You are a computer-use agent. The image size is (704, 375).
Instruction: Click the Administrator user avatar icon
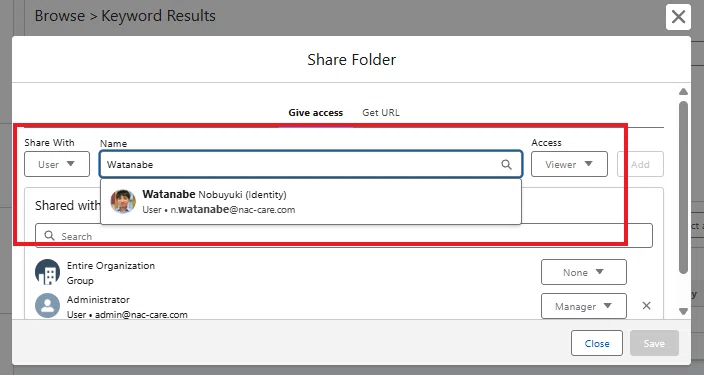point(47,306)
